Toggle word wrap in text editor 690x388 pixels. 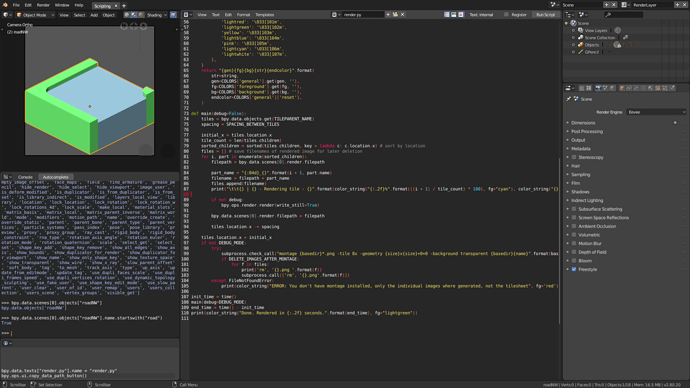(x=454, y=15)
